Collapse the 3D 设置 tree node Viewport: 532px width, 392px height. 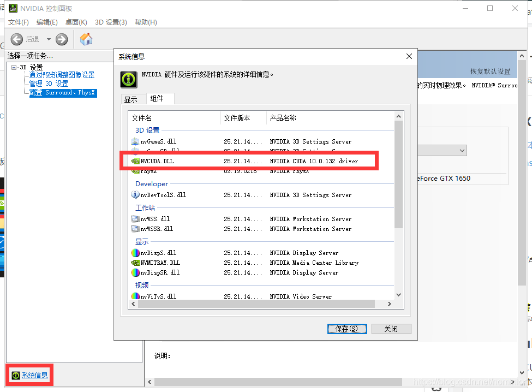tap(14, 67)
